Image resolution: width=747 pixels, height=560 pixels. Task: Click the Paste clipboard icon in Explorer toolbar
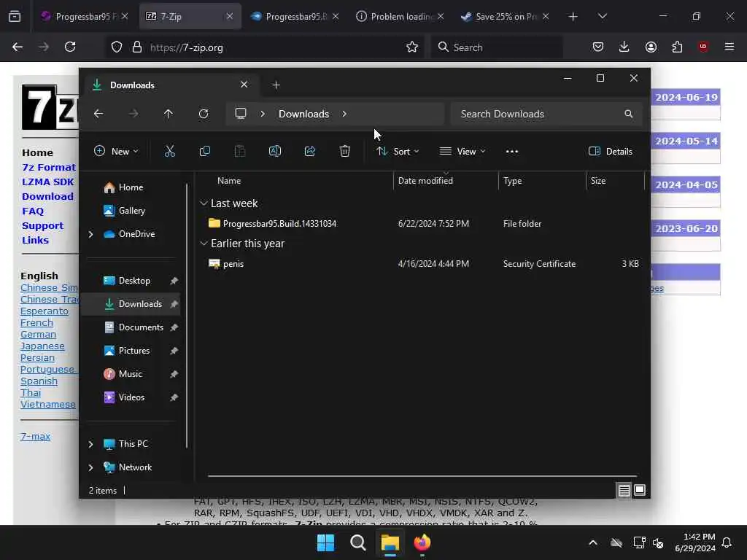pos(239,152)
